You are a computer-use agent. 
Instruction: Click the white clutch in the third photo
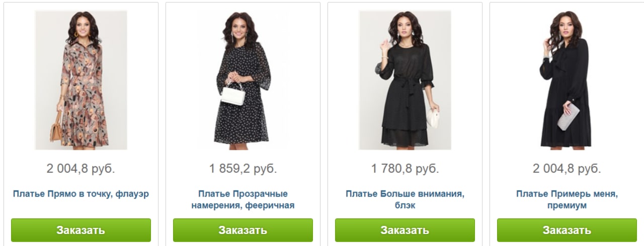pyautogui.click(x=432, y=117)
